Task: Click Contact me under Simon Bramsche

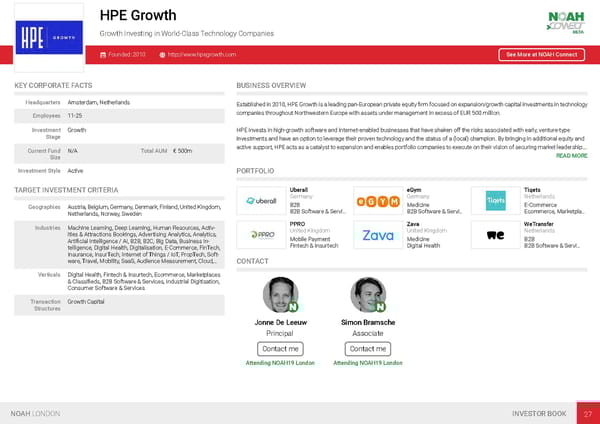Action: (367, 348)
